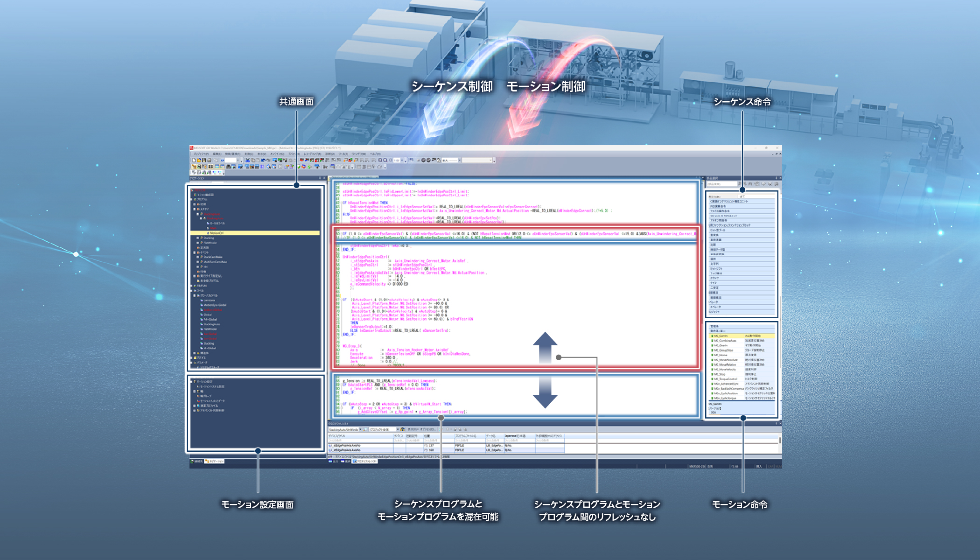This screenshot has height=560, width=980.
Task: Click the New project icon in toolbar
Action: click(x=194, y=160)
